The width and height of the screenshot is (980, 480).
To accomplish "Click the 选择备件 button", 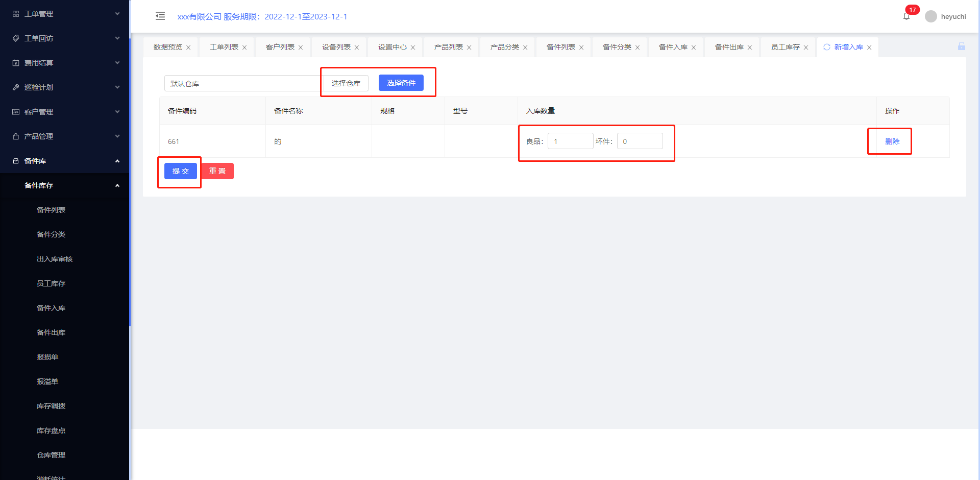I will [x=401, y=83].
